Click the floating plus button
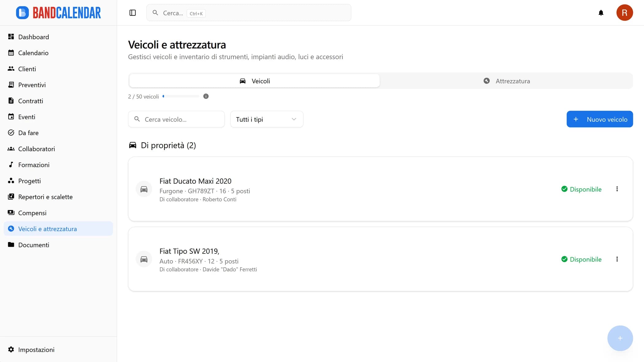 click(620, 338)
